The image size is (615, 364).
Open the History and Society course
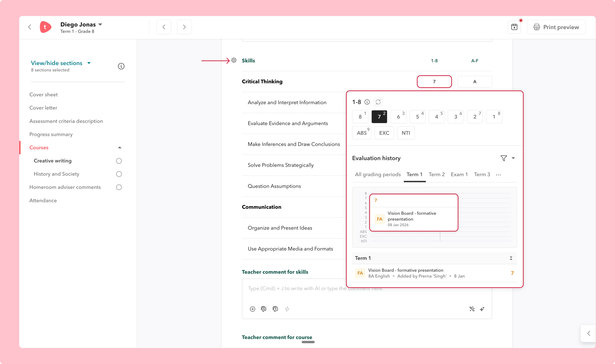tap(56, 174)
